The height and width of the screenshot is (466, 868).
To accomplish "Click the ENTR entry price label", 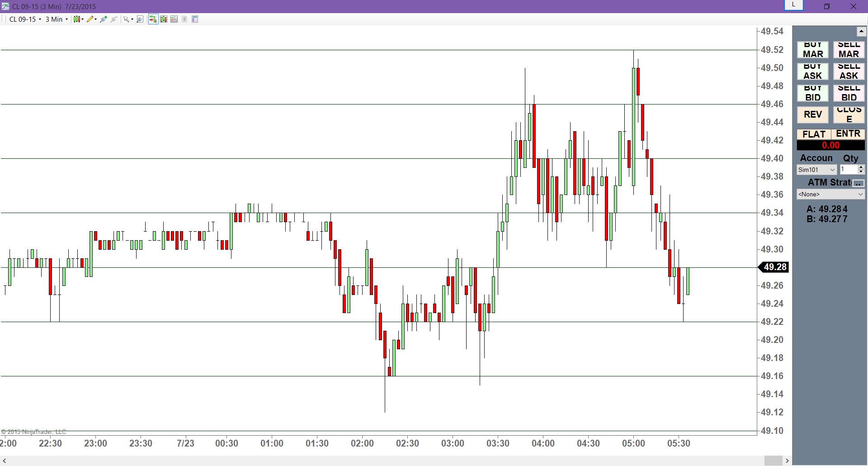I will tap(848, 134).
